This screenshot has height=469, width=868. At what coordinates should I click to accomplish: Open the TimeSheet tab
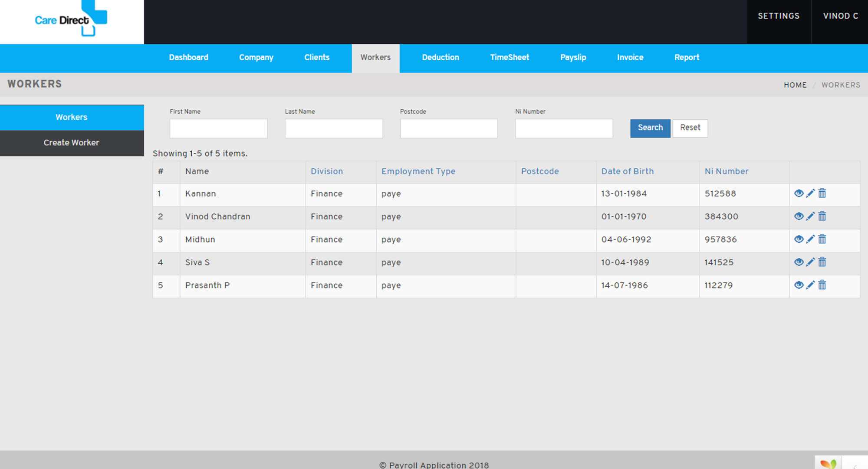pyautogui.click(x=510, y=58)
